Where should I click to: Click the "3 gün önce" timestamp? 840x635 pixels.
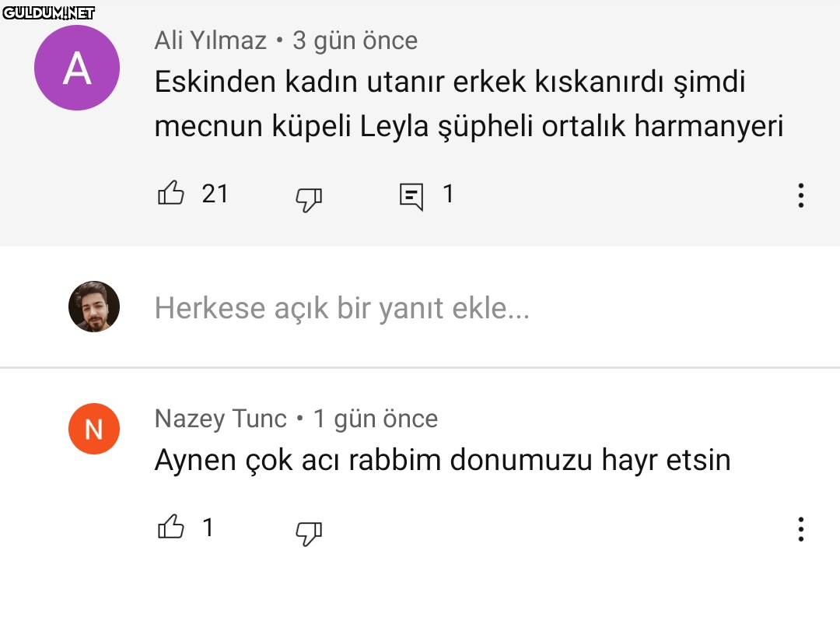[x=355, y=40]
